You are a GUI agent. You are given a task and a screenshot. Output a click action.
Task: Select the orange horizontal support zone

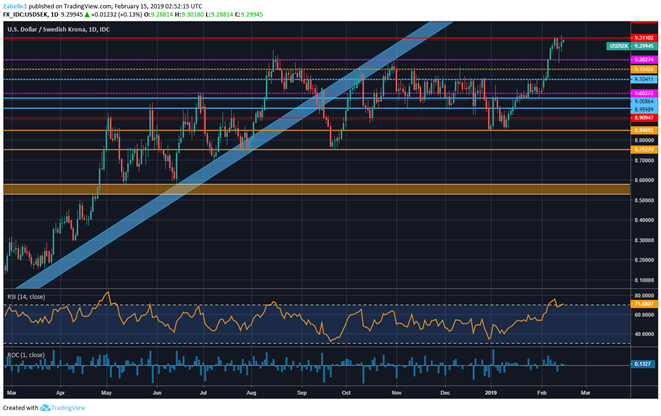click(300, 189)
